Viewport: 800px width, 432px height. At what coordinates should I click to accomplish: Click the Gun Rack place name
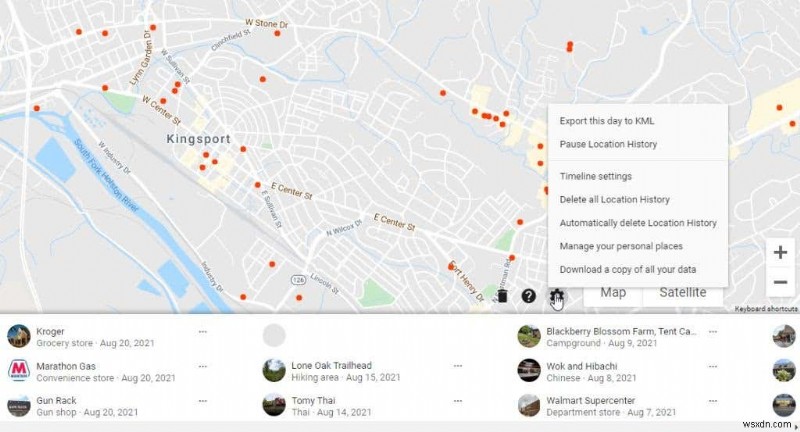coord(56,401)
